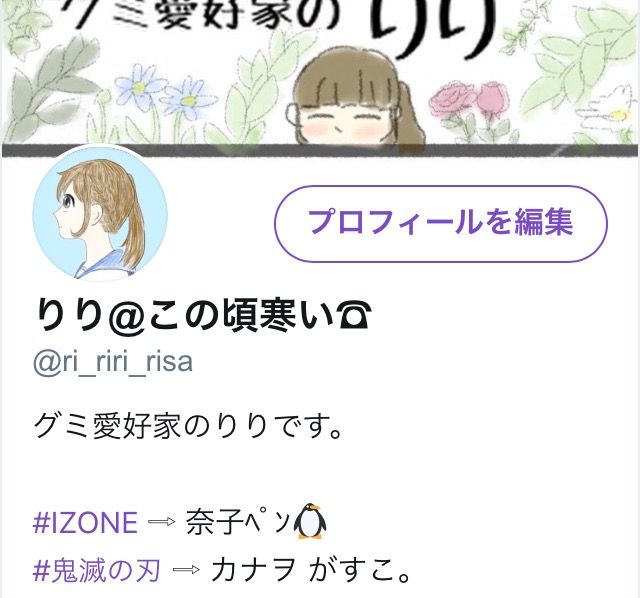Click the bio text グミ愛好家のりりです。

point(188,427)
